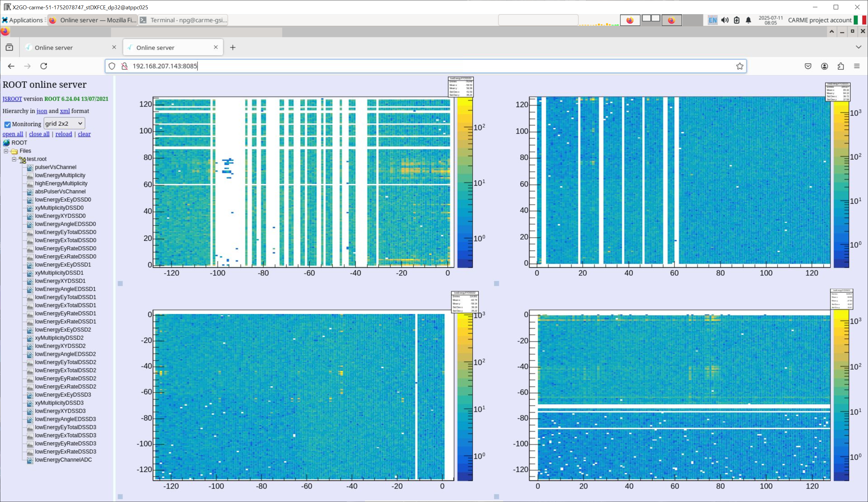This screenshot has height=502, width=868.
Task: Select lowEnergyExTotalDSSD0 in the tree
Action: [65, 240]
